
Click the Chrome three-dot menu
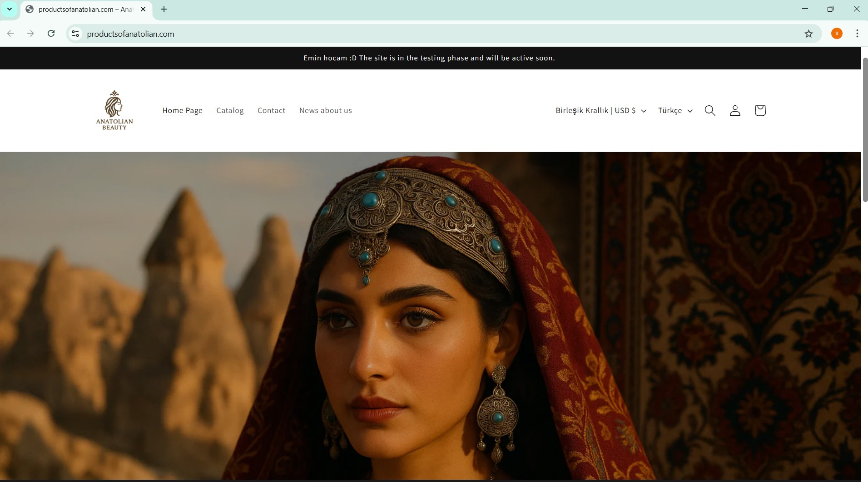coord(858,34)
